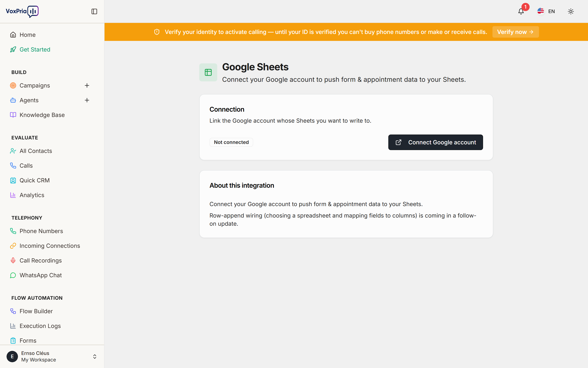
Task: Click the Connection section heading
Action: [x=227, y=110]
